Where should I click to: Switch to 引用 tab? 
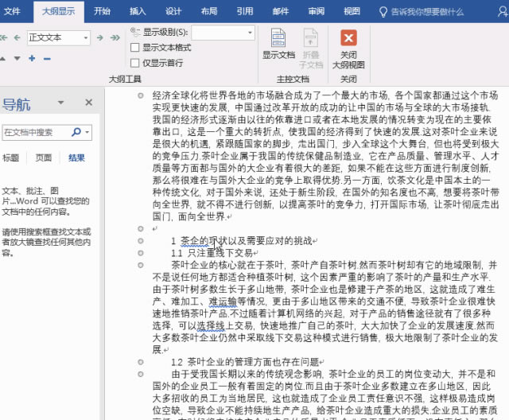point(245,12)
